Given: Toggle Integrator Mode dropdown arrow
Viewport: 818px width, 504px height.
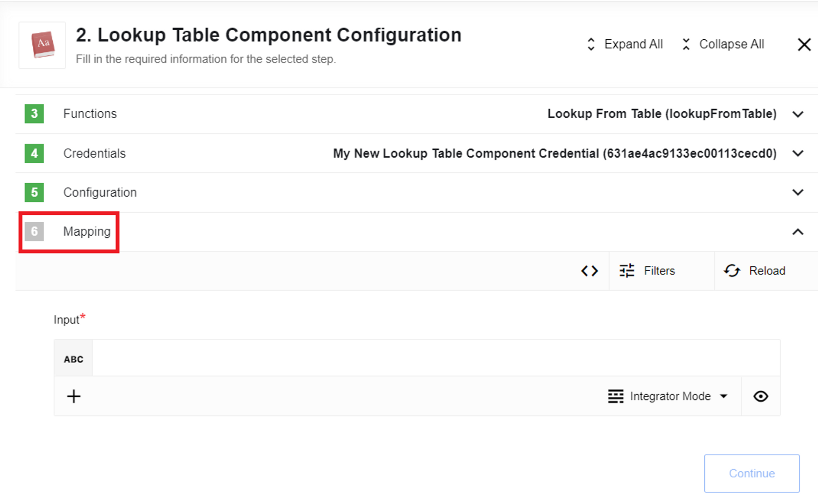Looking at the screenshot, I should click(723, 396).
